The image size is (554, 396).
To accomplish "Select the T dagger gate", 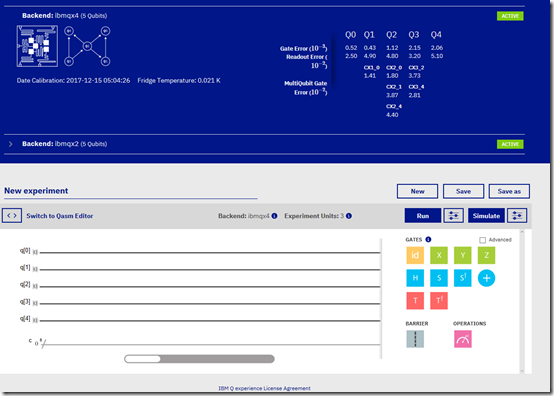I will coord(439,301).
